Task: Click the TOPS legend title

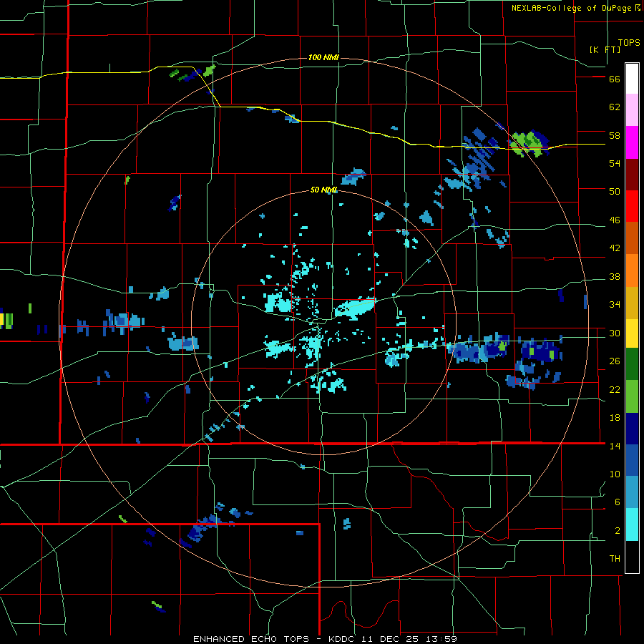Action: click(629, 43)
